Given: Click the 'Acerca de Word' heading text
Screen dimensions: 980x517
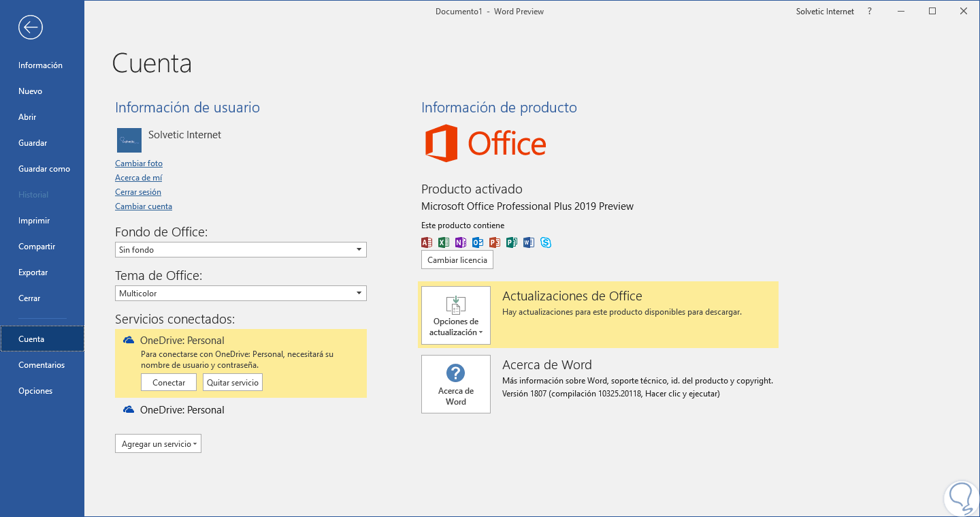Looking at the screenshot, I should coord(547,365).
